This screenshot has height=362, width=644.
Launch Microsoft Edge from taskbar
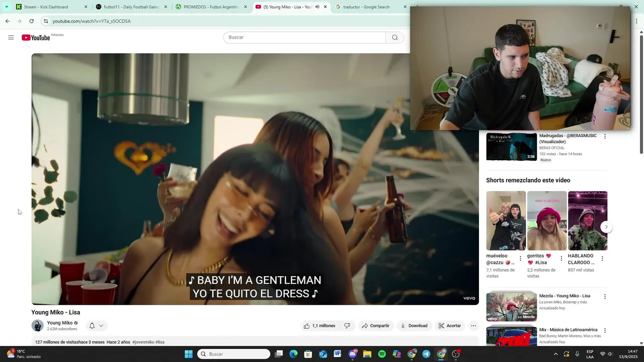pyautogui.click(x=294, y=354)
